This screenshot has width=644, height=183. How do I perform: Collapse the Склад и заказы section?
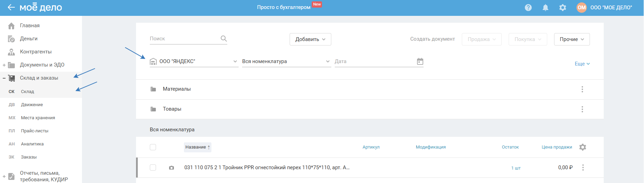4,78
